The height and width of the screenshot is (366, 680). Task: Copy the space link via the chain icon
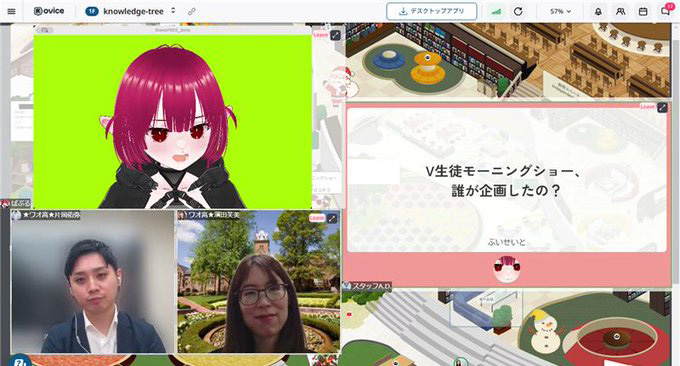[191, 12]
